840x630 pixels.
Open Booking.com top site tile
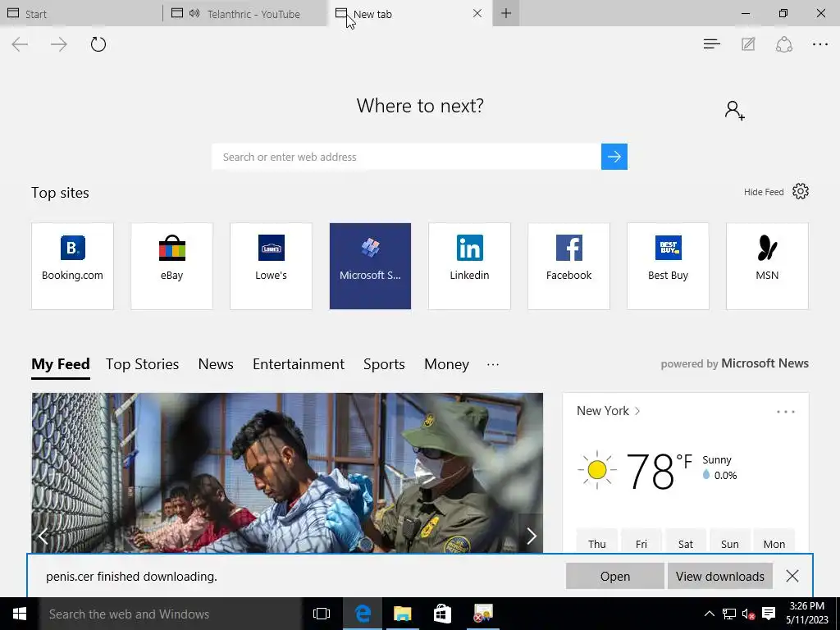point(72,267)
